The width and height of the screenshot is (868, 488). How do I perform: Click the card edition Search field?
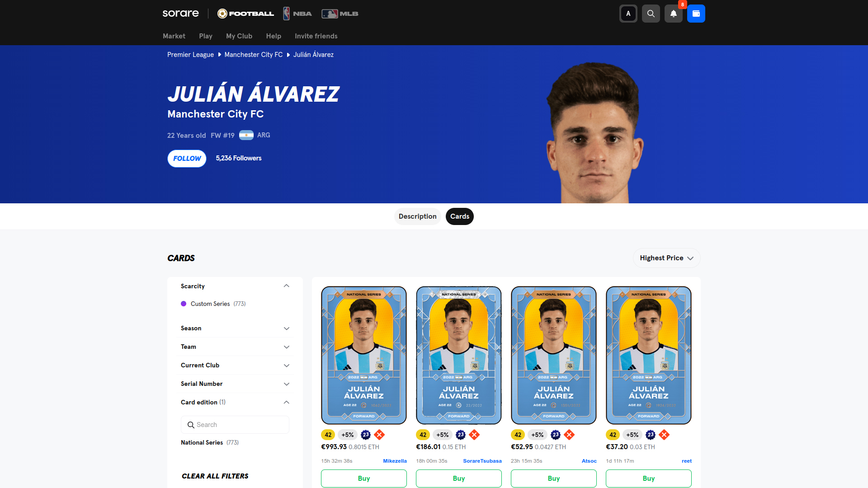click(235, 425)
